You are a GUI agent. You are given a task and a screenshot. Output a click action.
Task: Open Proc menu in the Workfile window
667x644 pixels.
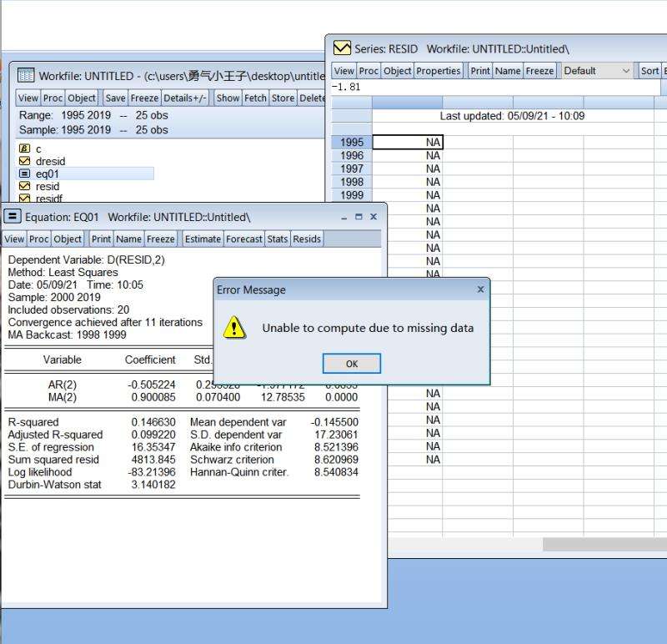pos(53,98)
